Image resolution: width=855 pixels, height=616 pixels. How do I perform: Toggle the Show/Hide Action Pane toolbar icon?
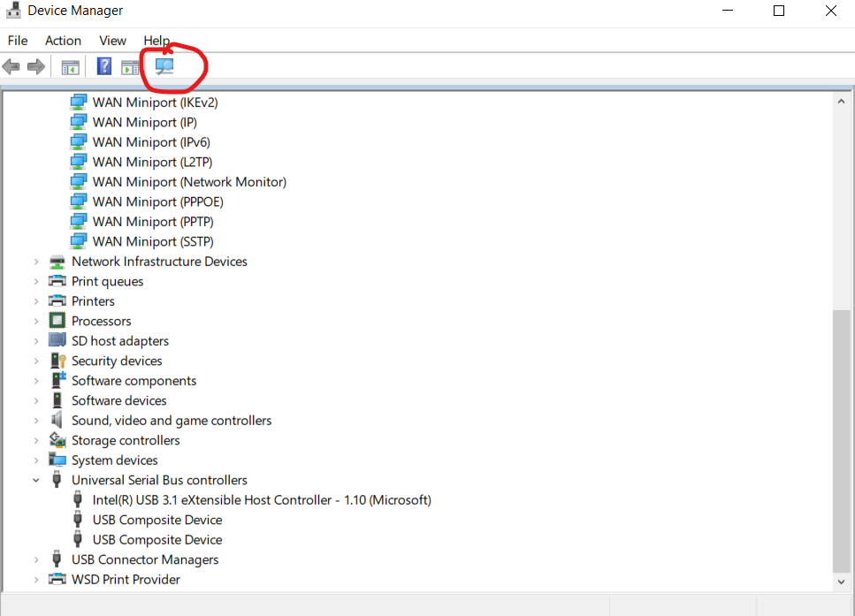tap(130, 67)
